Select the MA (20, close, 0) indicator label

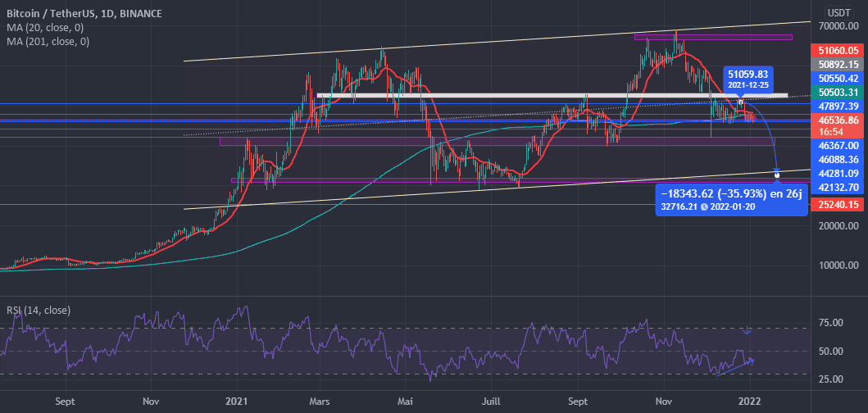point(44,28)
